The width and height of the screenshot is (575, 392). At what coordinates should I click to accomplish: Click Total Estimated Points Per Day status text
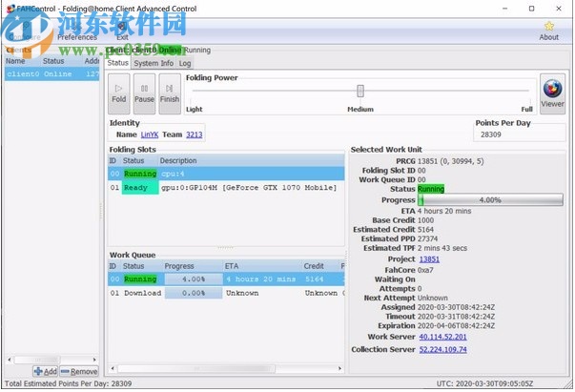69,383
